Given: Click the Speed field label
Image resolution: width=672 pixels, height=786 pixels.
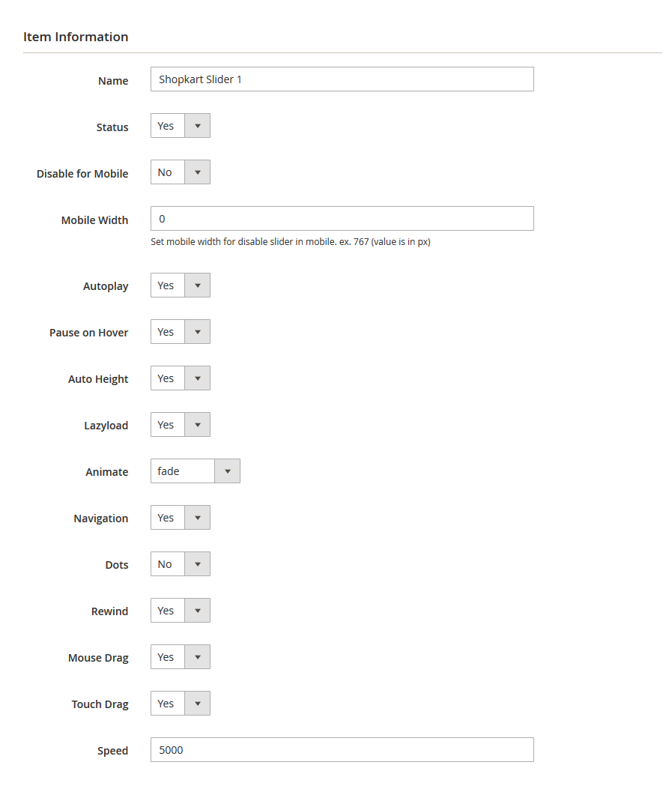Looking at the screenshot, I should (x=112, y=751).
